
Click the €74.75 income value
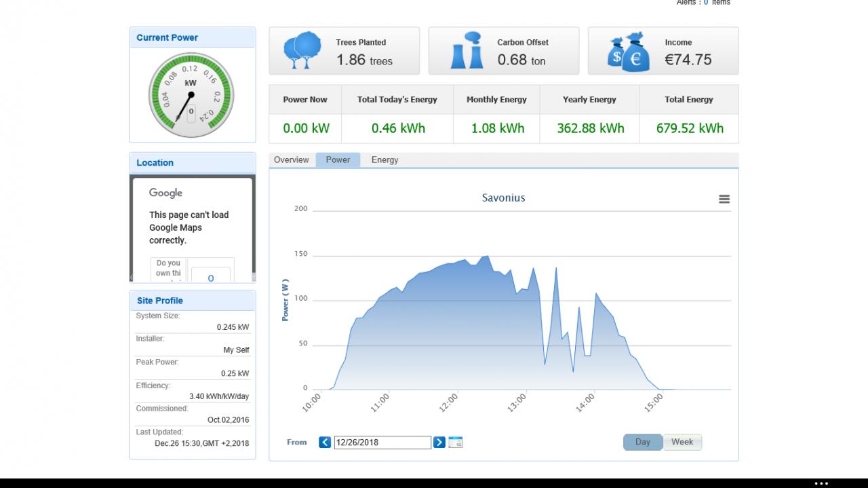(688, 60)
